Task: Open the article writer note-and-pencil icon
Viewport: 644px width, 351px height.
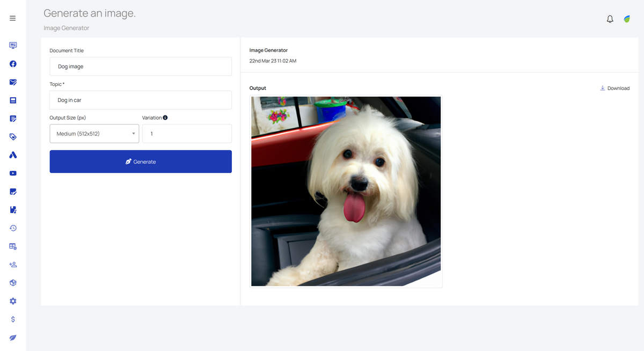Action: point(13,119)
